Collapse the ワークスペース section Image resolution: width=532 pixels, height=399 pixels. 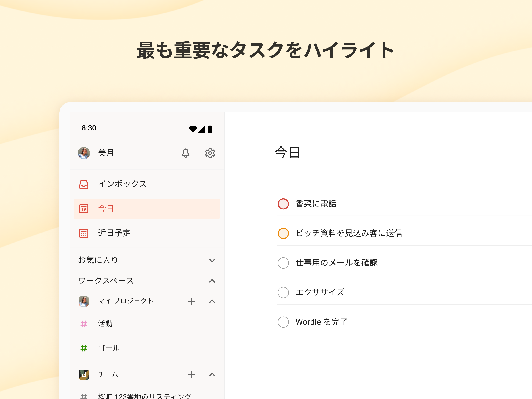pyautogui.click(x=212, y=281)
